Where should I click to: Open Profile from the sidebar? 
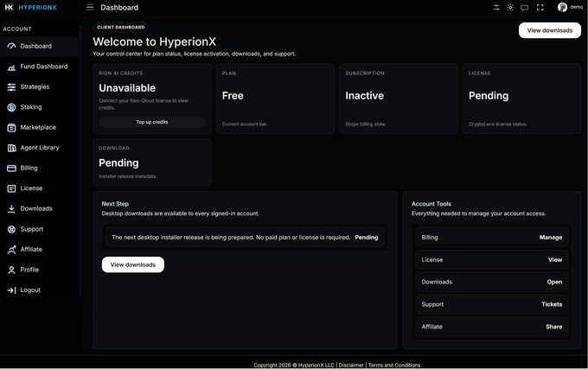point(39,270)
